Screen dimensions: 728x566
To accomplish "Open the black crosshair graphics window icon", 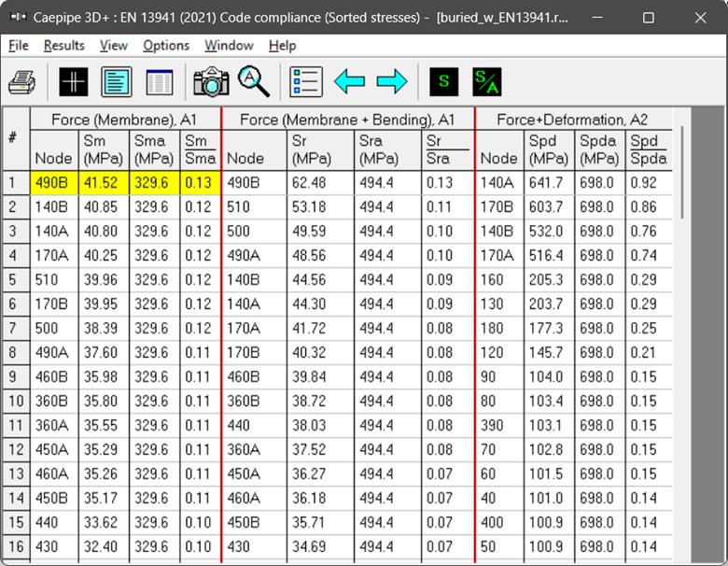I will [74, 82].
